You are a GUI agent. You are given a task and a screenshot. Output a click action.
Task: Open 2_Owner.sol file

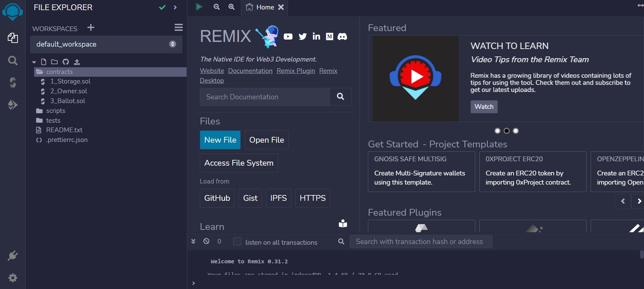click(69, 91)
